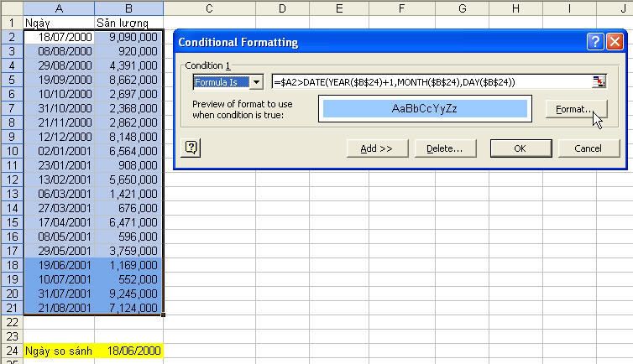Click the AaBbCcYyZz format preview box

[x=425, y=108]
